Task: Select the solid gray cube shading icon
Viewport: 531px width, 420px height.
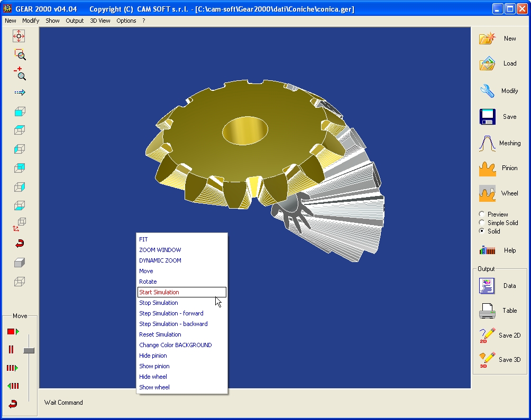Action: 20,263
